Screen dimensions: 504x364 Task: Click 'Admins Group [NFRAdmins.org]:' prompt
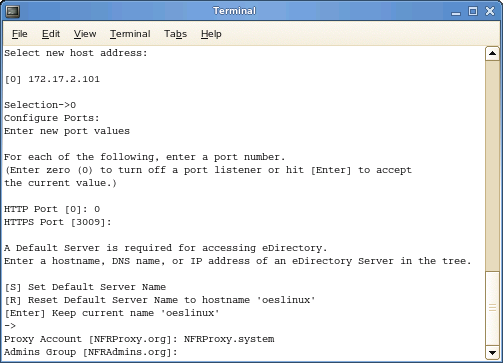[91, 352]
